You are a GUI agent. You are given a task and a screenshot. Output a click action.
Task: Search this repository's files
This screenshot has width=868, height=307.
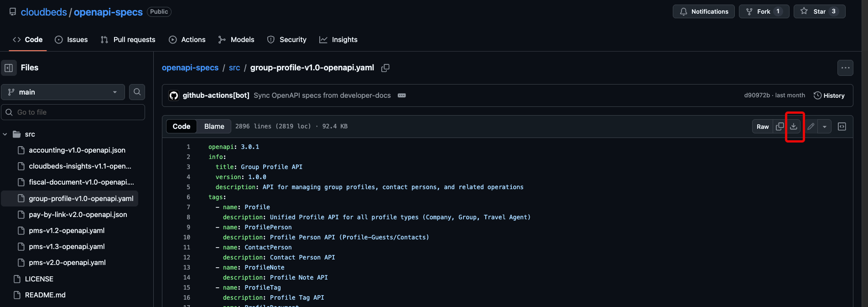[137, 92]
